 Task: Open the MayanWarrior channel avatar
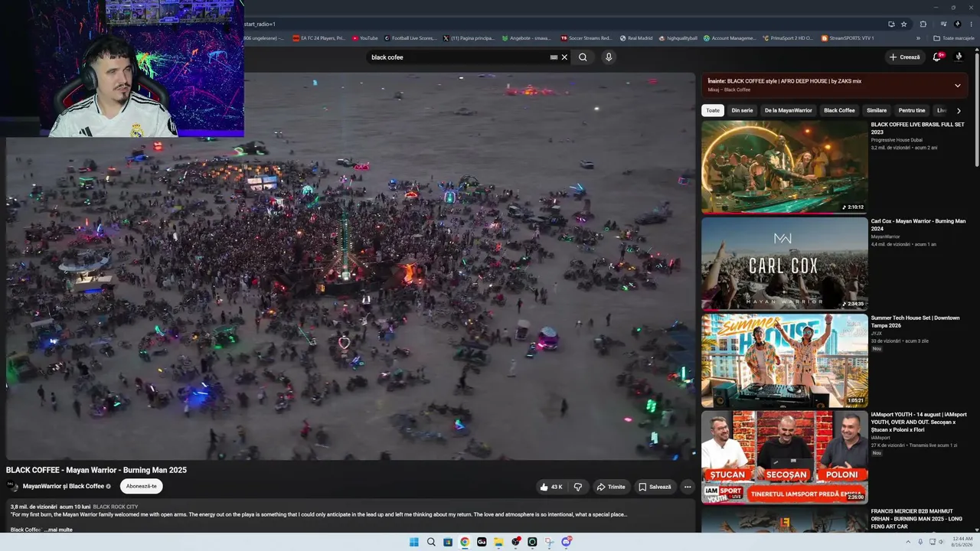click(x=12, y=486)
